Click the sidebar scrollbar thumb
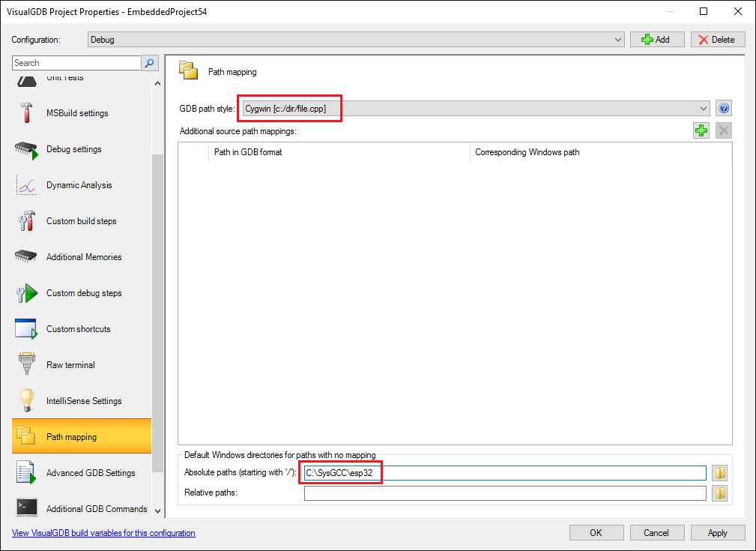This screenshot has height=551, width=756. coord(157,313)
